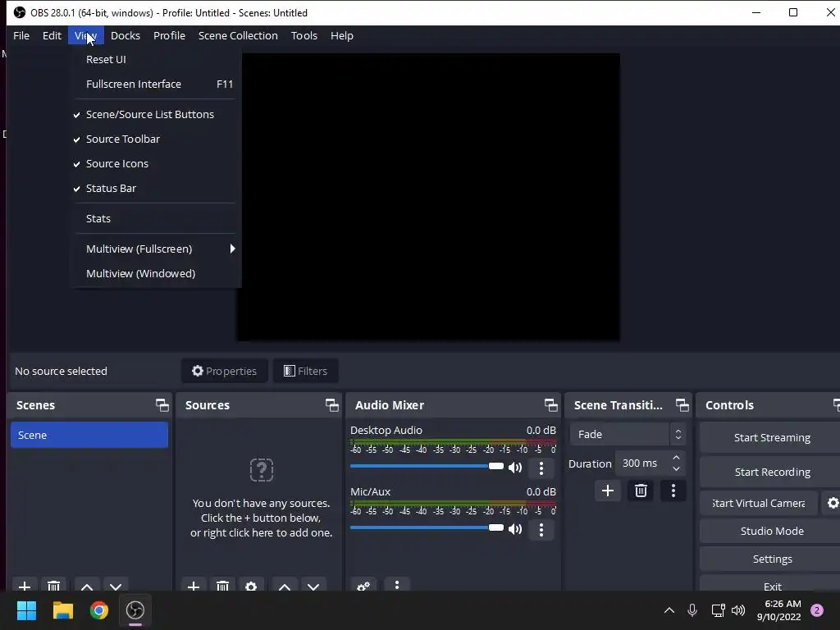This screenshot has width=840, height=630.
Task: Decrease transition duration down arrow
Action: click(676, 469)
